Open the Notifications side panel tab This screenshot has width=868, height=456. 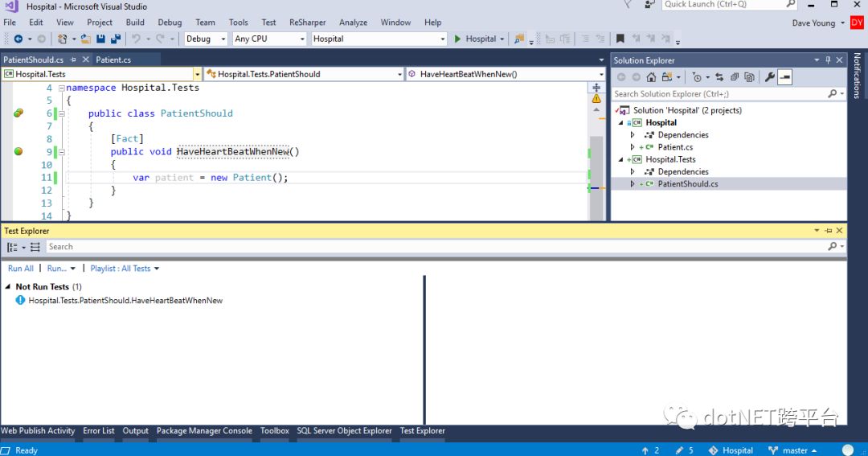click(857, 76)
